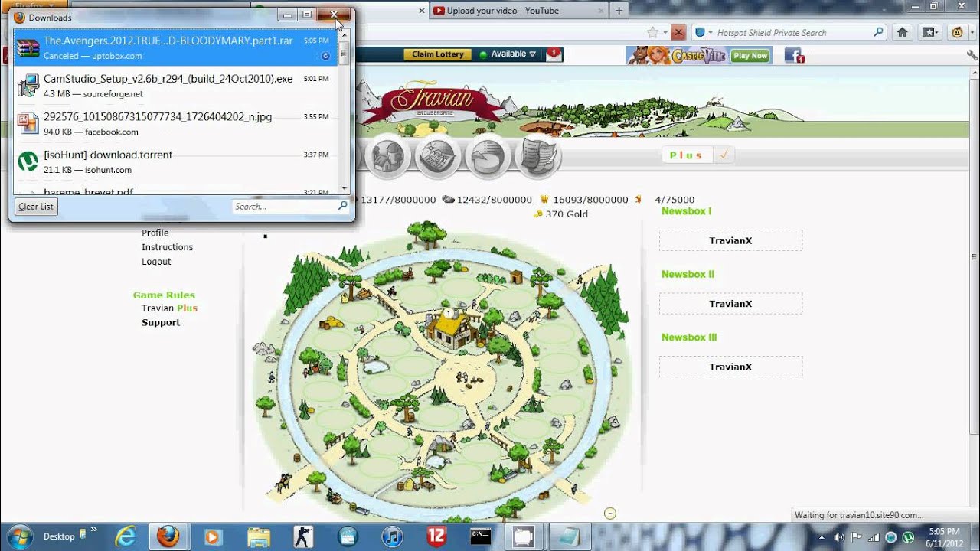Click the Home button in Firefox toolbar
980x551 pixels.
pos(903,32)
